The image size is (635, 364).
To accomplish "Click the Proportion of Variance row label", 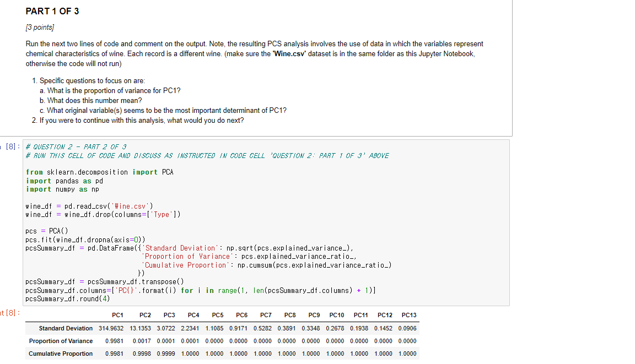I will [61, 341].
